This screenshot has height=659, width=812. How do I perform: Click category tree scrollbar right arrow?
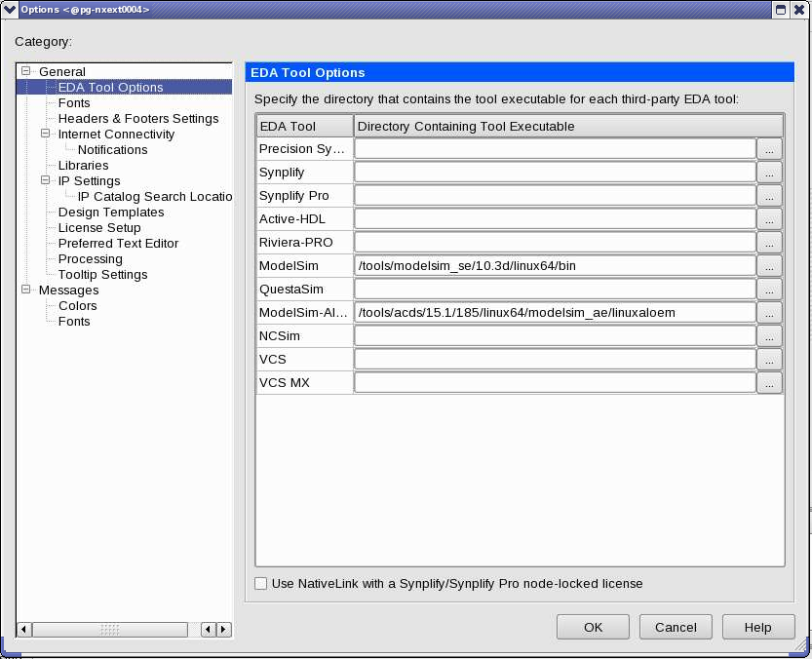(x=224, y=630)
